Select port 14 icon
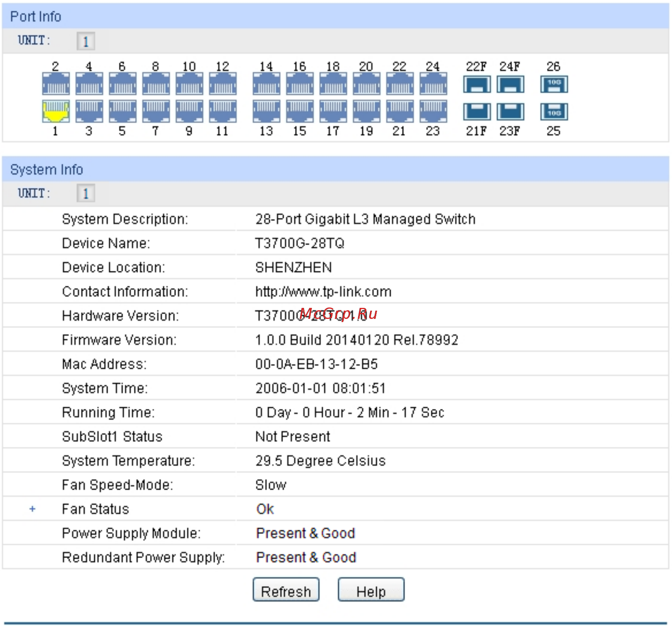Screen dimensions: 672x626 [267, 84]
